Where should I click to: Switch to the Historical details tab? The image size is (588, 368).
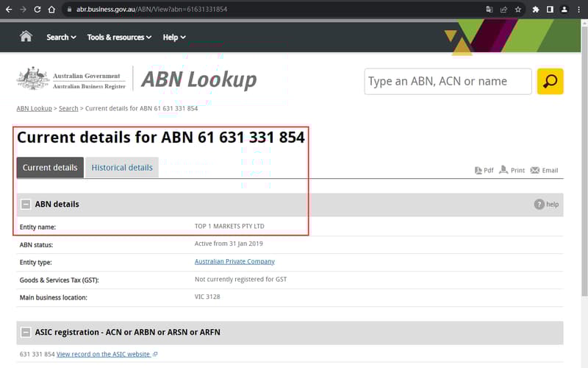click(x=122, y=168)
